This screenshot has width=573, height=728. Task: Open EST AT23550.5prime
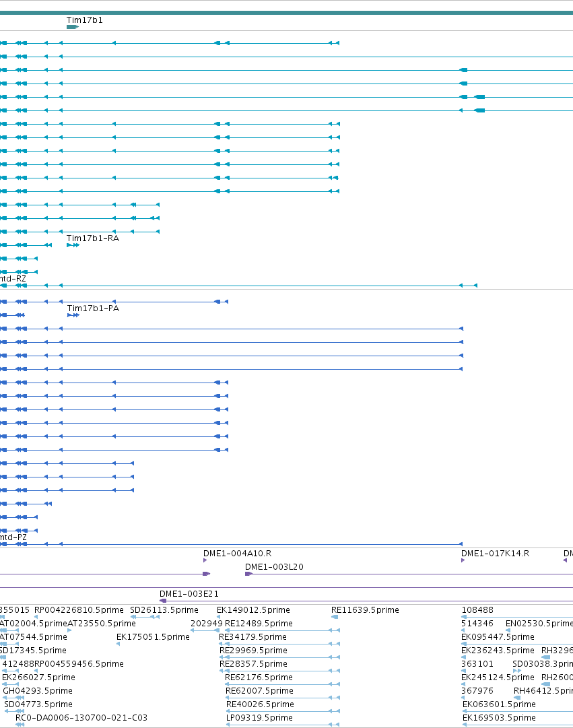tap(102, 624)
